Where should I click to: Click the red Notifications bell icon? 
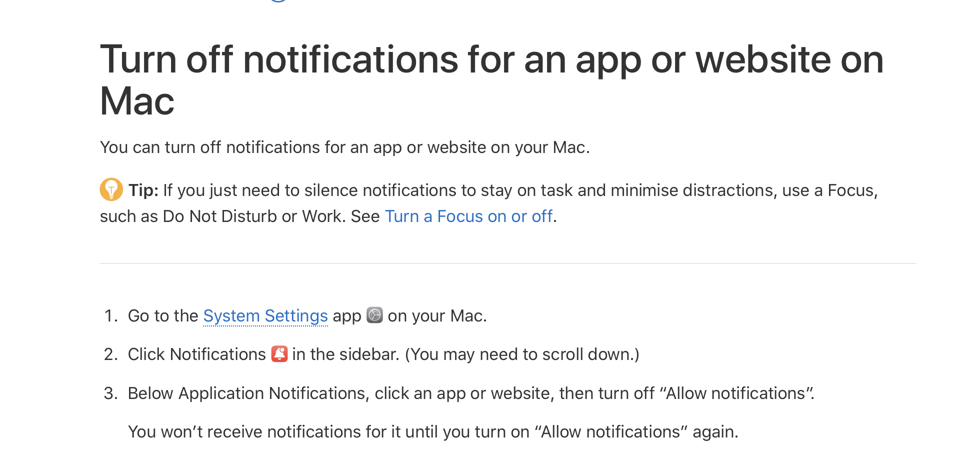pyautogui.click(x=279, y=354)
